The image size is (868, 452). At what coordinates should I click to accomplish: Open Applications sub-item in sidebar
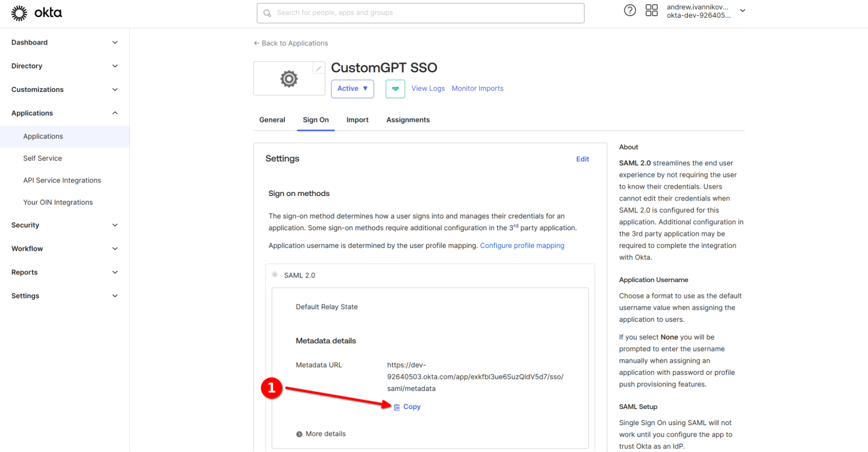pos(65,137)
